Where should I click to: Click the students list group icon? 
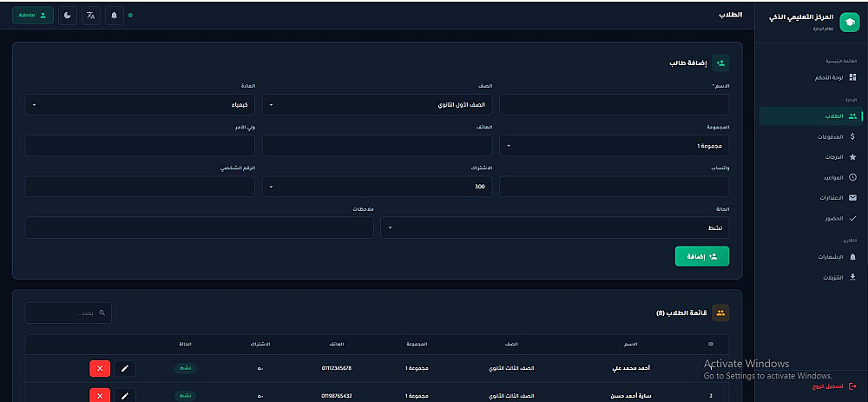click(x=720, y=313)
